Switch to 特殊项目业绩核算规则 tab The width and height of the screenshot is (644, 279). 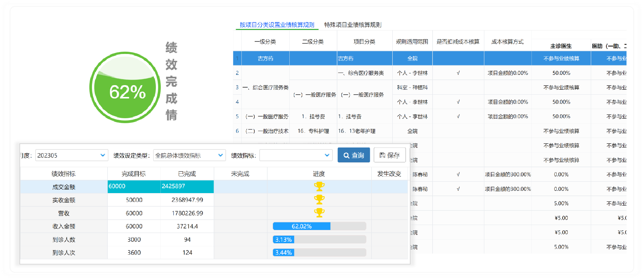pos(353,25)
